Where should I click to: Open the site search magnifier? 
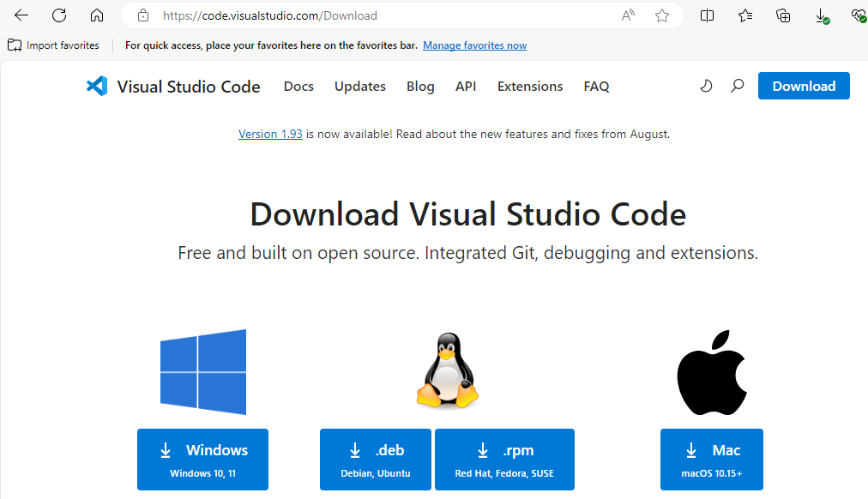[x=738, y=86]
